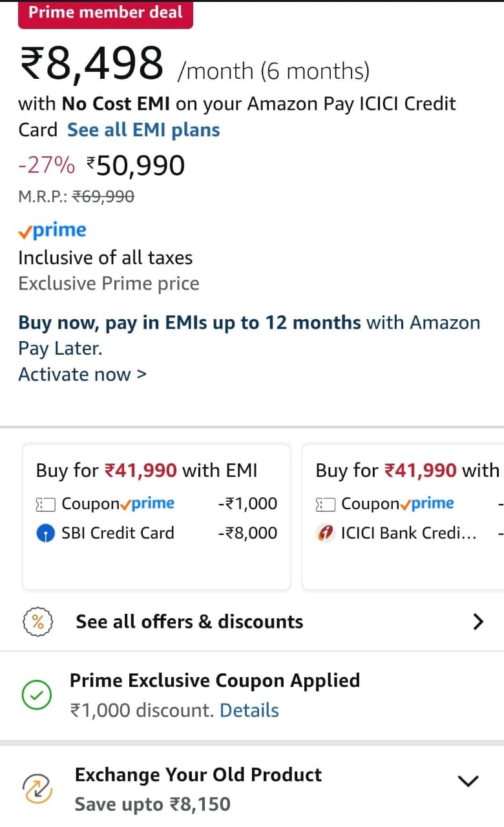Select the SBI Credit Card EMI offer card
This screenshot has height=827, width=504.
tap(156, 516)
